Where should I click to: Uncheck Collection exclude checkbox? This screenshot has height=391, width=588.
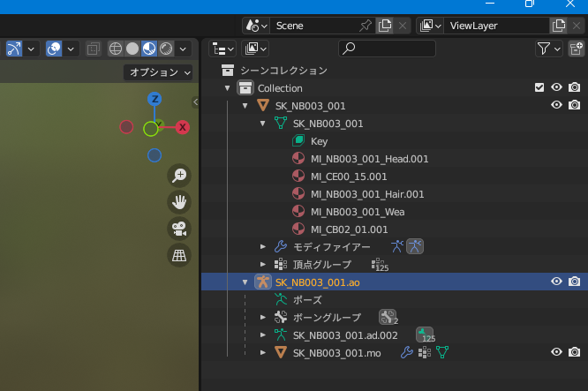click(539, 87)
